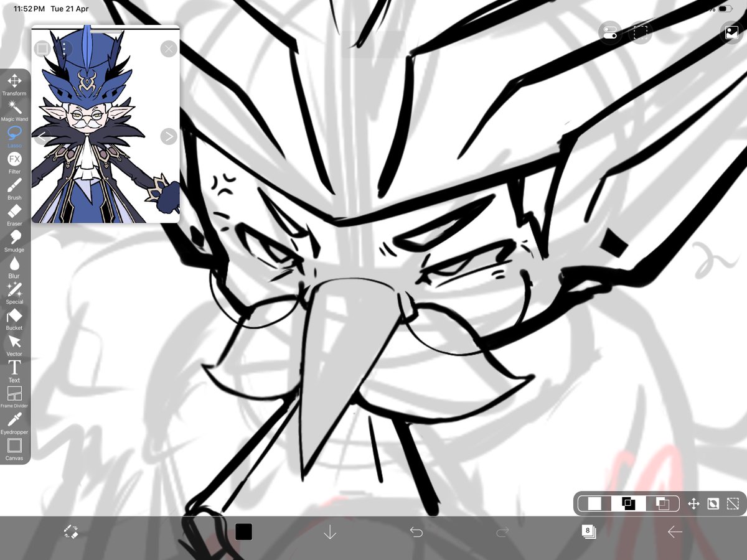Select the Eraser tool
The width and height of the screenshot is (747, 560).
14,215
